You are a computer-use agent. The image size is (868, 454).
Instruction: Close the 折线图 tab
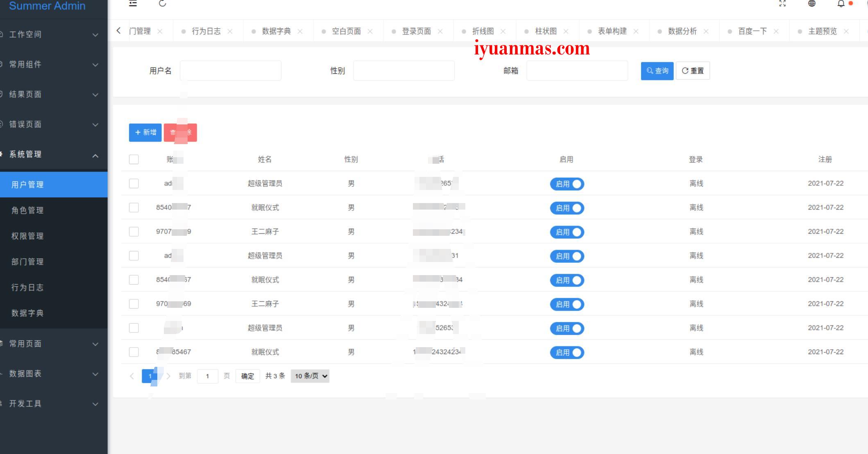coord(503,32)
